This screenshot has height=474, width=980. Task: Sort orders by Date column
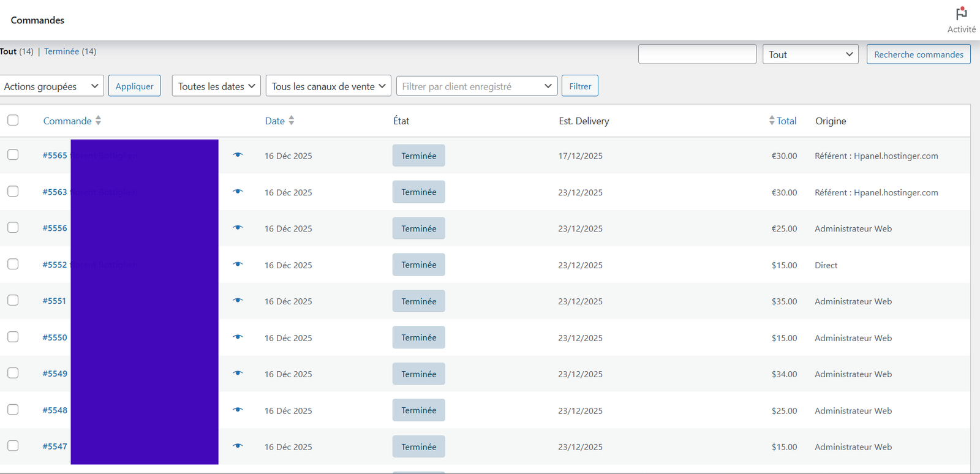[x=274, y=121]
